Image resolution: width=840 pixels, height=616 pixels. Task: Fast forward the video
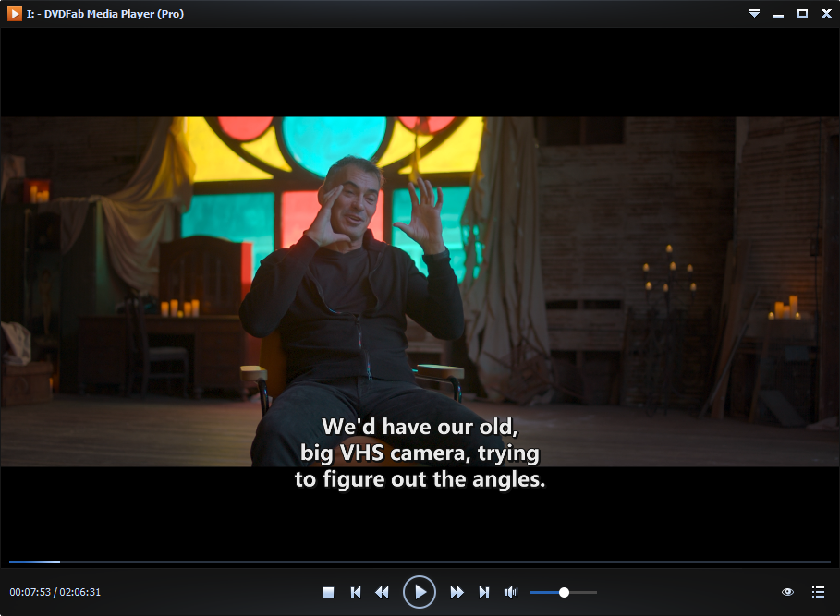coord(457,592)
